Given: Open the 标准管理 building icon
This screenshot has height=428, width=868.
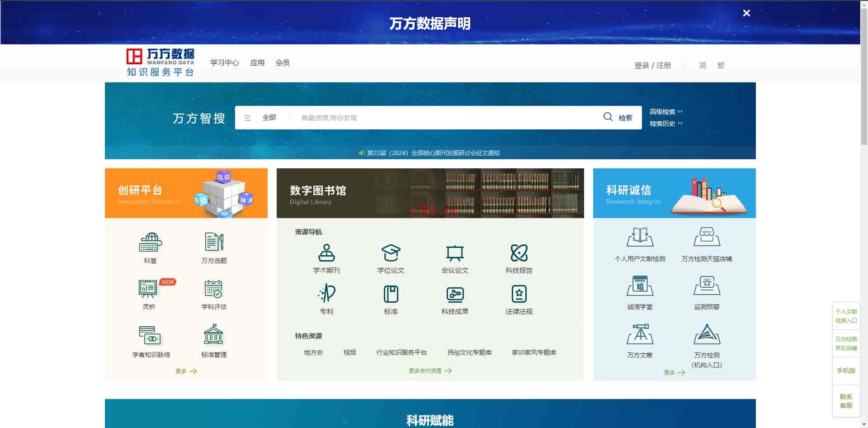Looking at the screenshot, I should (213, 335).
